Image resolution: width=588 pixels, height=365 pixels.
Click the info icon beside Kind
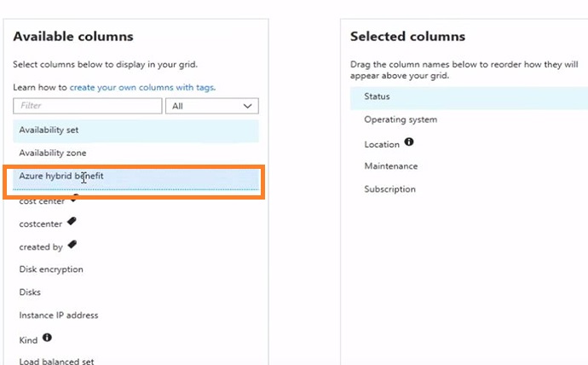click(47, 337)
